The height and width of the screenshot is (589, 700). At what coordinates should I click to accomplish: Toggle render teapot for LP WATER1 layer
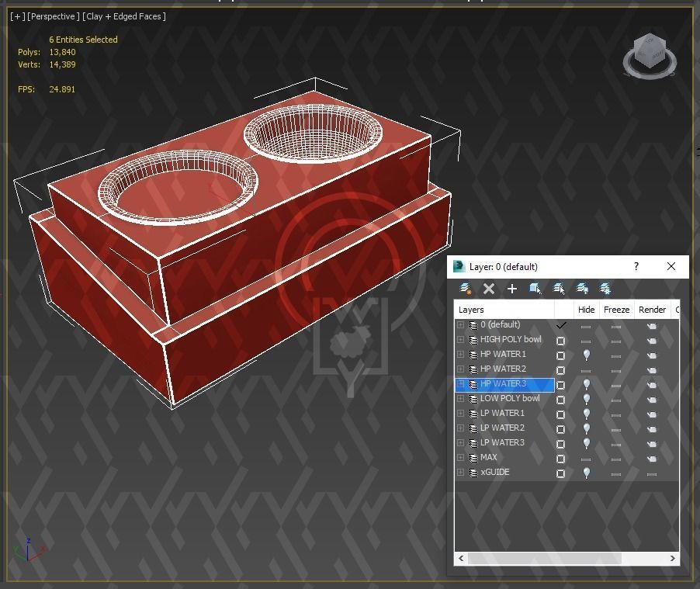pos(652,415)
